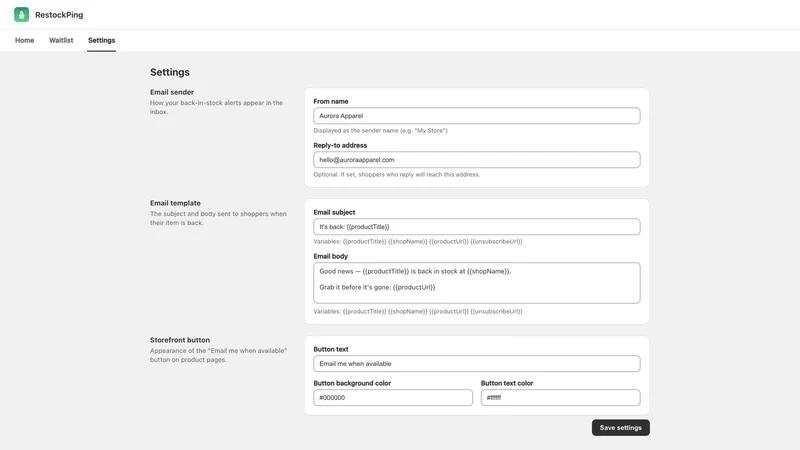Change the Button text color value

click(560, 397)
